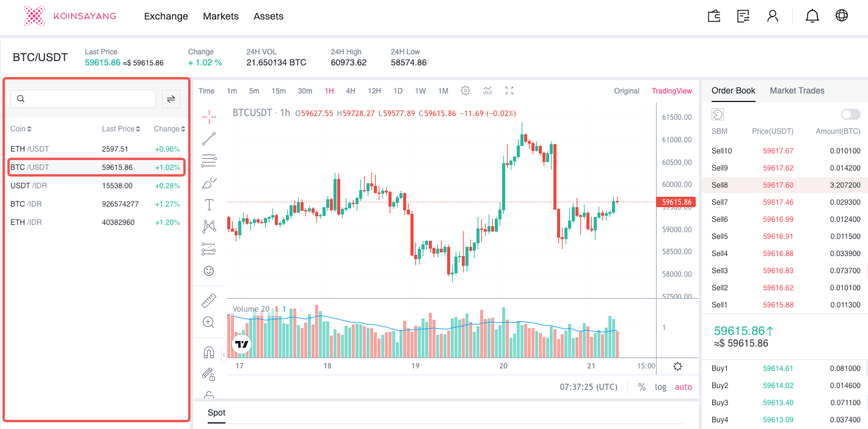Click the coin search field
Screen dimensions: 868x429
point(83,99)
